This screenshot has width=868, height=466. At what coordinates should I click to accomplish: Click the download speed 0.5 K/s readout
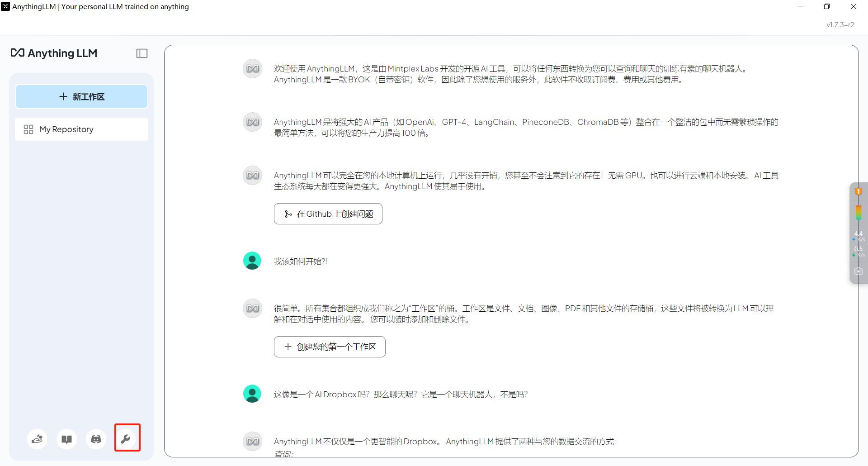click(x=858, y=251)
